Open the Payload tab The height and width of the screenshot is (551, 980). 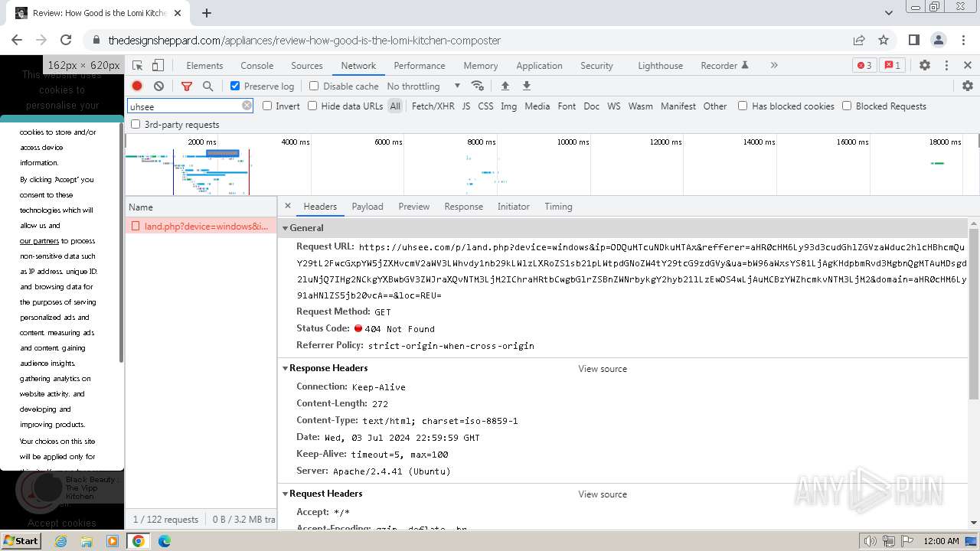point(367,207)
